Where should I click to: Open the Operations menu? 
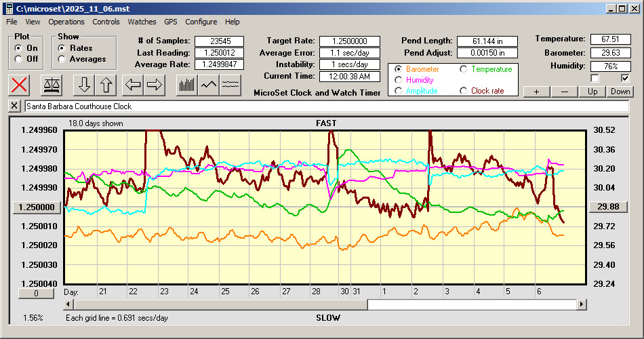tap(66, 22)
